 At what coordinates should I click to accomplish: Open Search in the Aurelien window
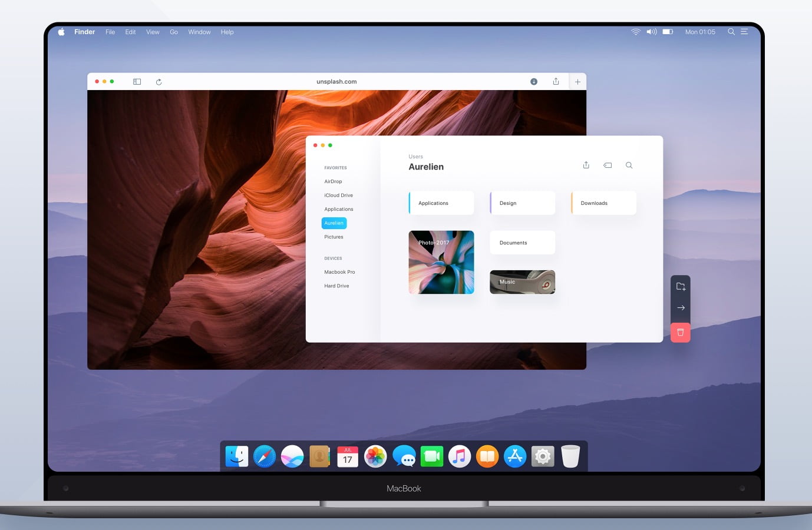coord(629,165)
